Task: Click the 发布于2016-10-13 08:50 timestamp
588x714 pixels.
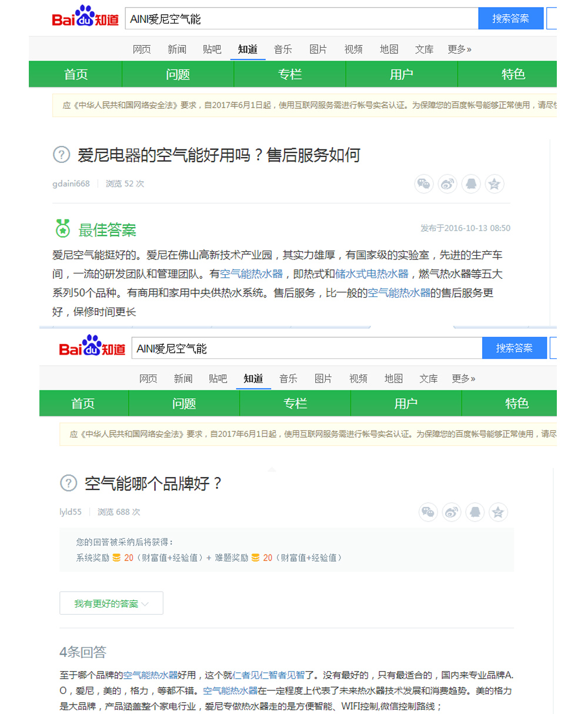Action: pos(465,228)
